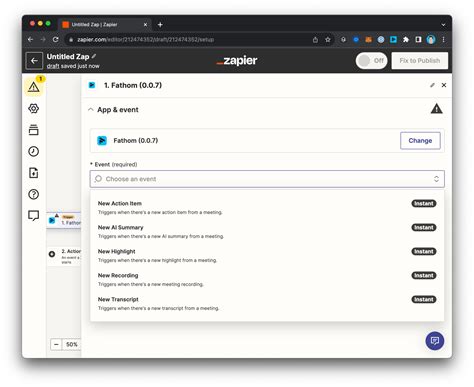The image size is (474, 387).
Task: Open the browser profile avatar
Action: coord(431,40)
